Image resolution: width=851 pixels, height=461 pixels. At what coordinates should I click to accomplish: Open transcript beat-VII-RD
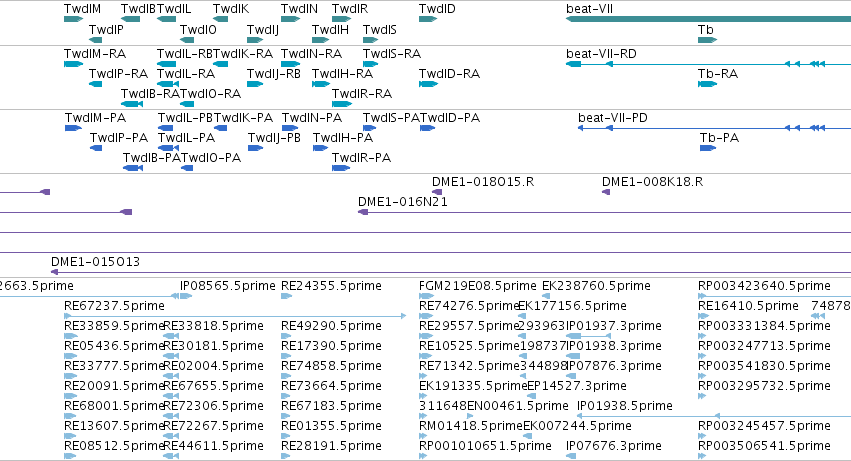pyautogui.click(x=601, y=54)
